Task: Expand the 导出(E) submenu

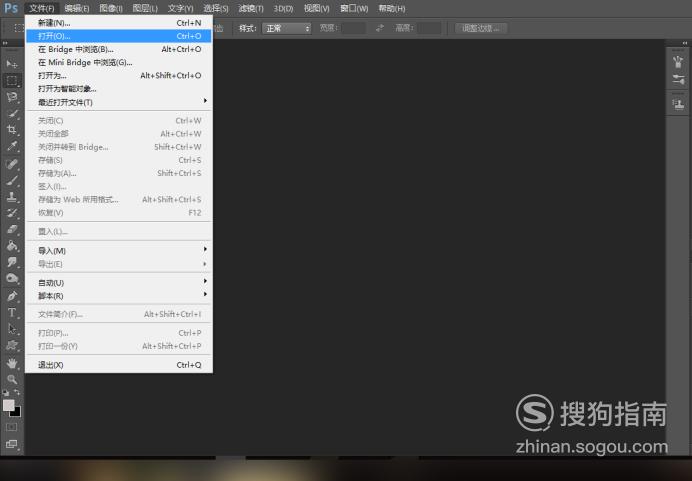Action: point(119,264)
